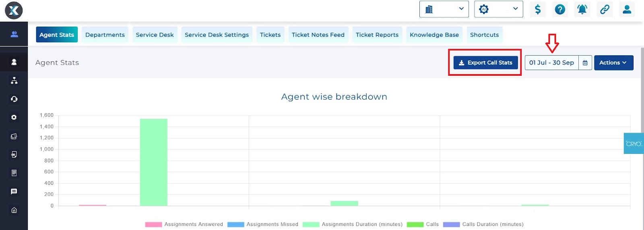The image size is (644, 230).
Task: Click the chain link icon in header
Action: (605, 9)
